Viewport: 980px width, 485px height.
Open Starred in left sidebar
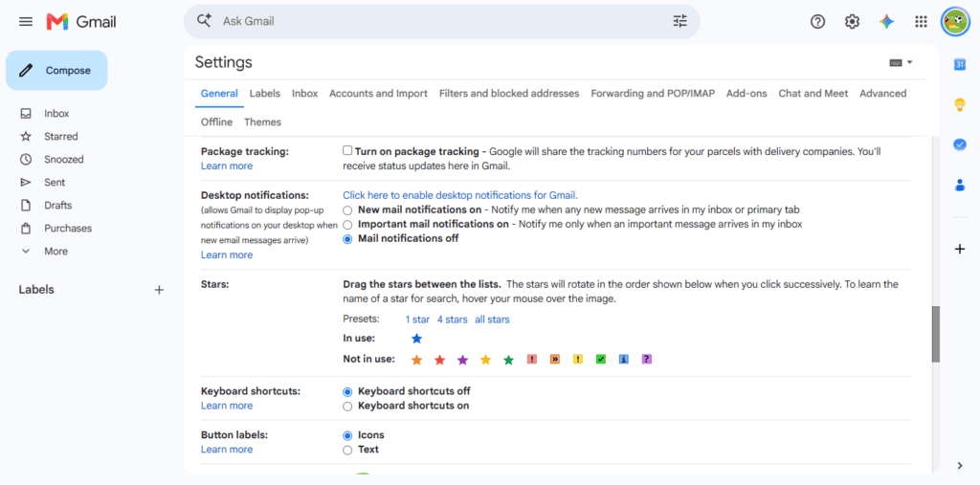pyautogui.click(x=60, y=136)
